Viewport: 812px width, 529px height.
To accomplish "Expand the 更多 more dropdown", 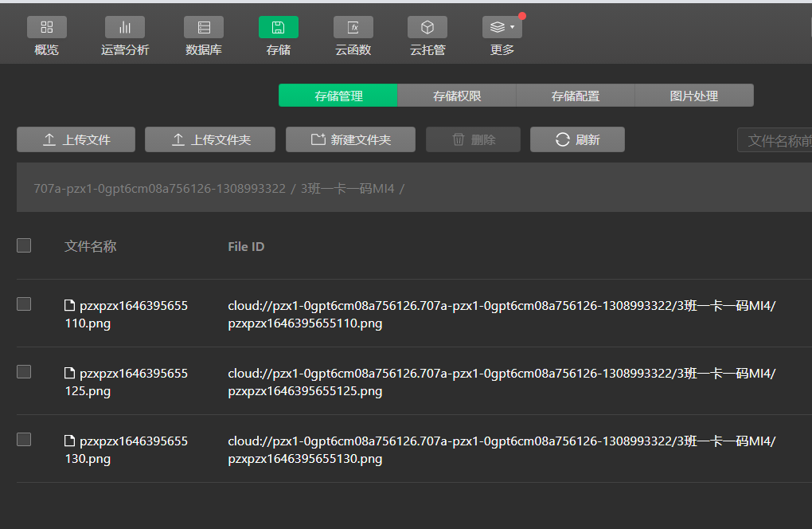I will pyautogui.click(x=502, y=27).
